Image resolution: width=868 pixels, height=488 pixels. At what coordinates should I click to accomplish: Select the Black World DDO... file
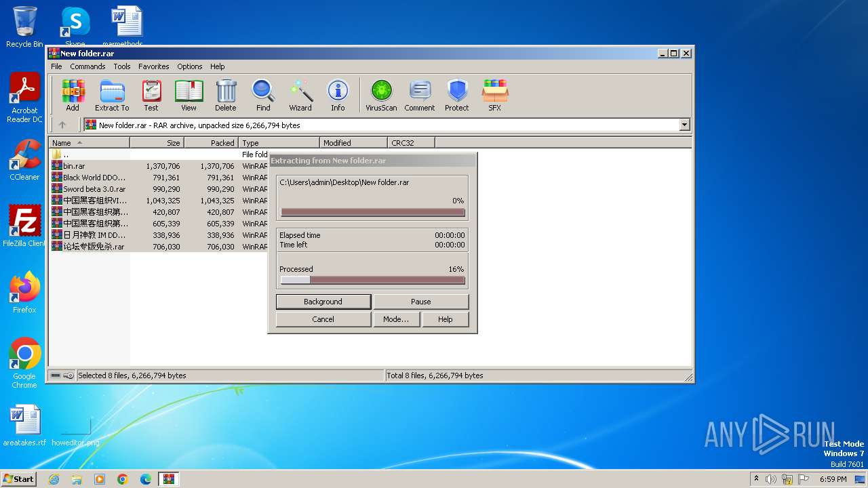[159, 178]
